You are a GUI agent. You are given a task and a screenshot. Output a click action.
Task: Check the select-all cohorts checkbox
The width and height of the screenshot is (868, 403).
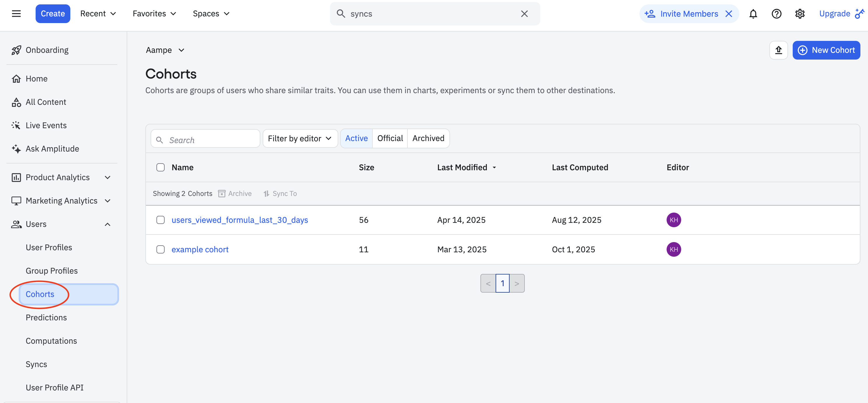[161, 167]
